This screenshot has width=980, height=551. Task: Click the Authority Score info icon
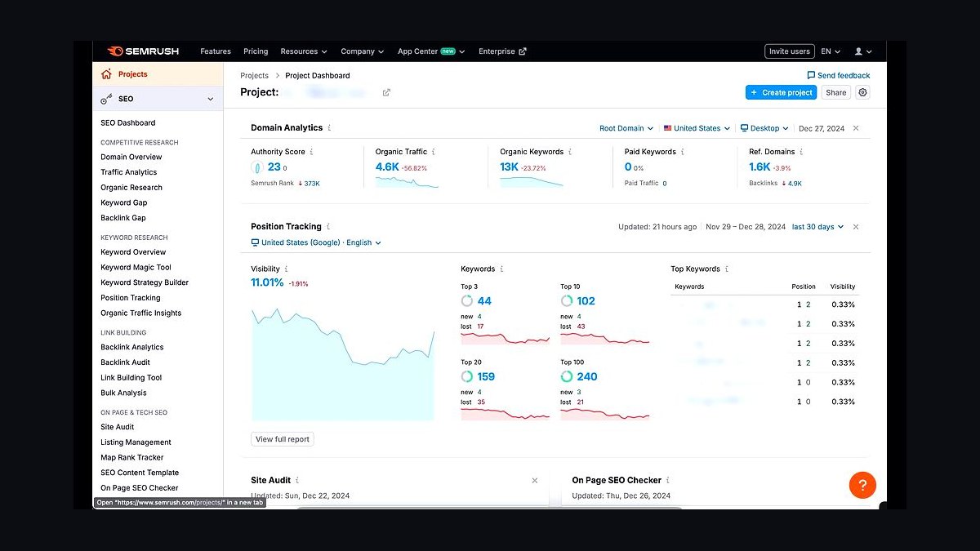(311, 152)
